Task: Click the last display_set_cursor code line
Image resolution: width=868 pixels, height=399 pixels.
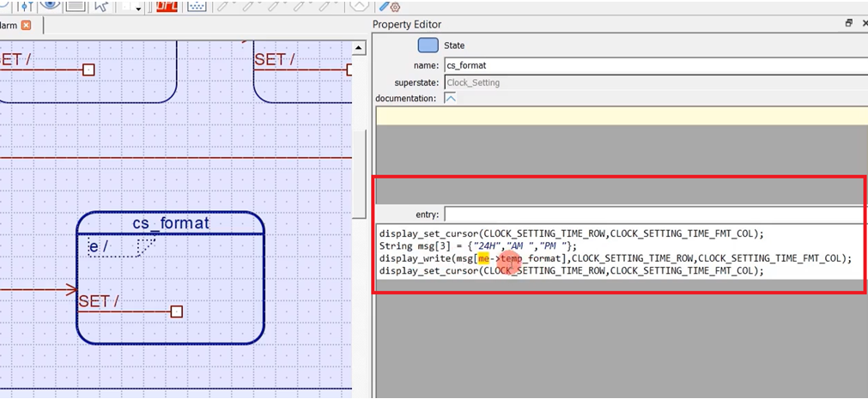Action: coord(571,271)
